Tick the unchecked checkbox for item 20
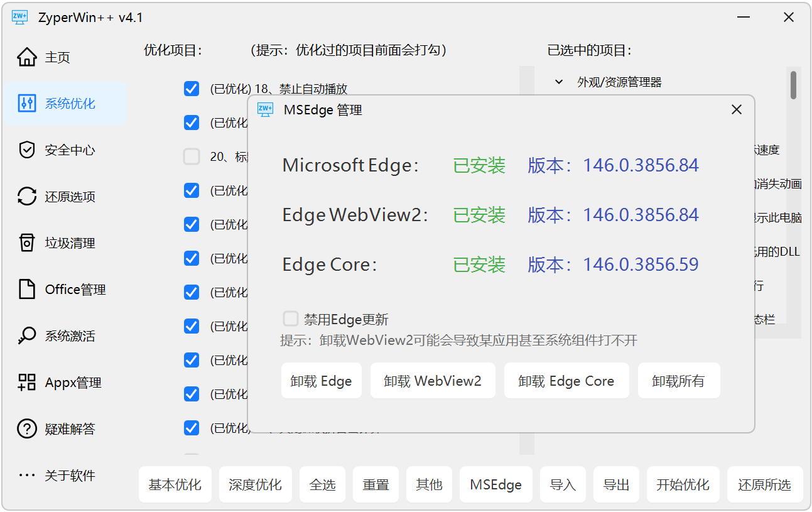Viewport: 812px width, 512px height. click(192, 156)
